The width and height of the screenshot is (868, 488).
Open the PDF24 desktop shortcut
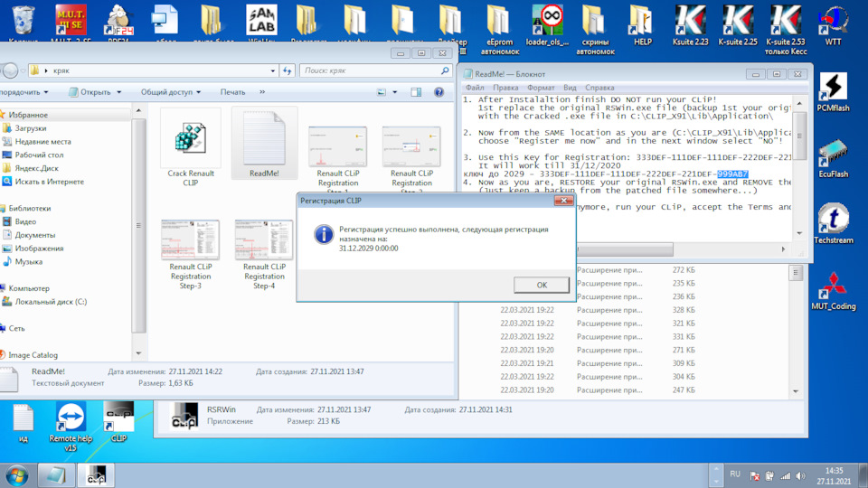coord(118,22)
